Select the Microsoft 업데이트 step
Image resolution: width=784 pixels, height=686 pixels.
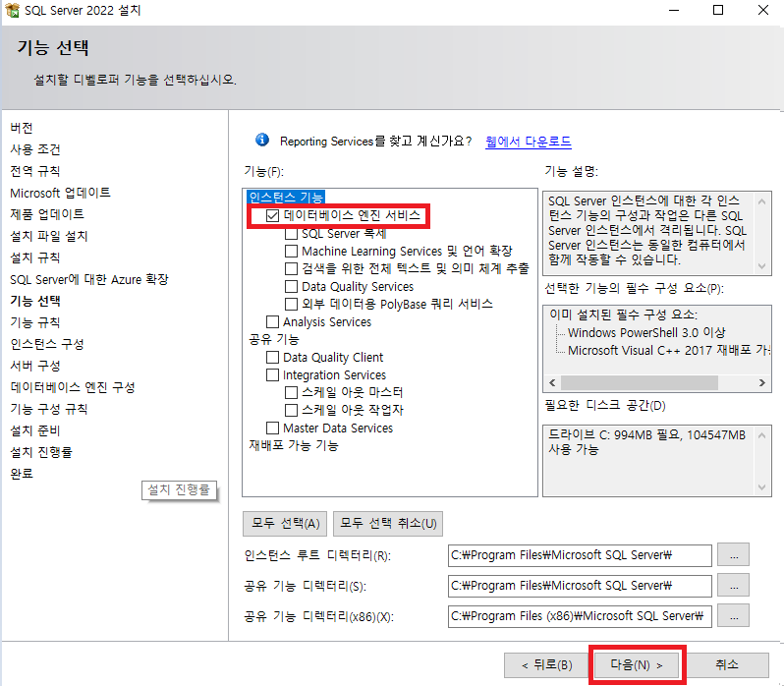click(x=60, y=193)
